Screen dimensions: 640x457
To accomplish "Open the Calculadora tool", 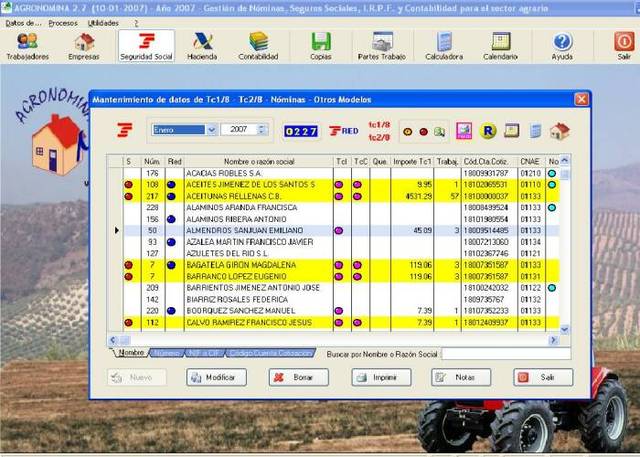I will point(444,47).
